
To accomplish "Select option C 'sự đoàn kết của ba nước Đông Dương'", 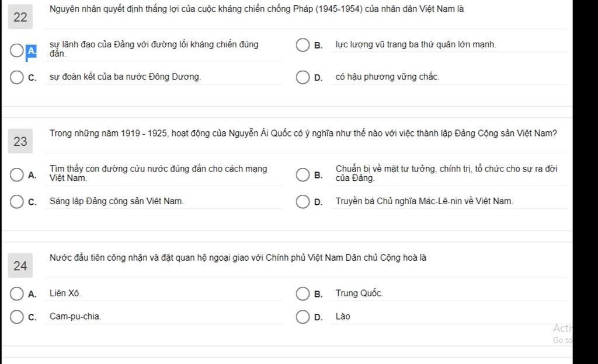I will 17,78.
